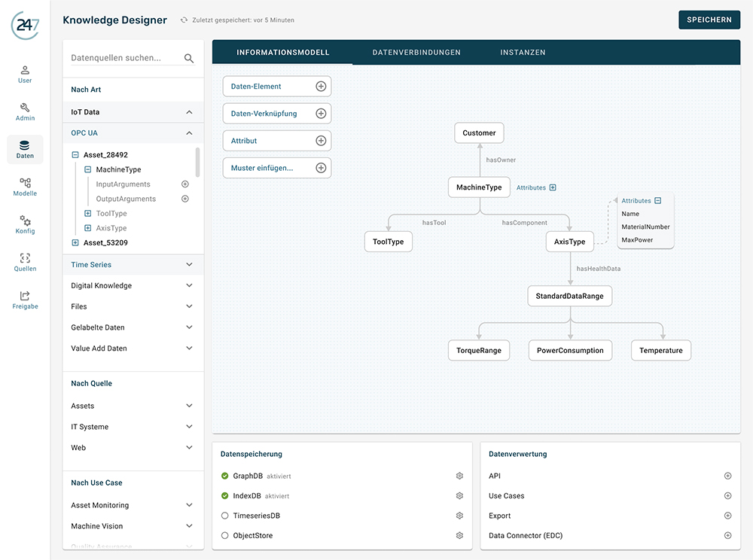The height and width of the screenshot is (560, 753).
Task: Open the Modelle sidebar icon
Action: click(25, 187)
